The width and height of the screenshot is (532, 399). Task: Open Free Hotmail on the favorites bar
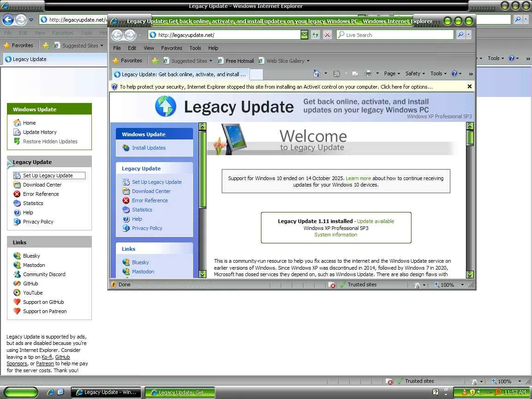coord(236,61)
